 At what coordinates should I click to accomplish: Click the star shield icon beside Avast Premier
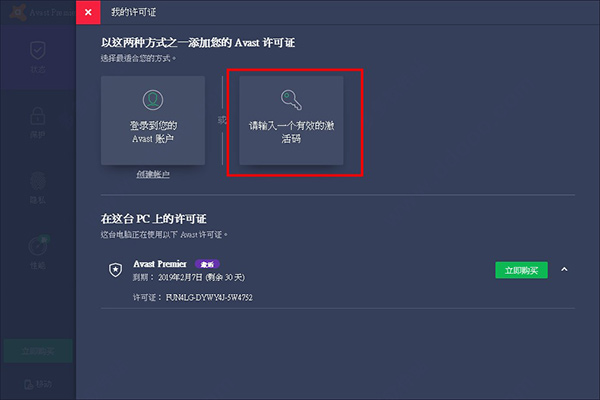115,270
